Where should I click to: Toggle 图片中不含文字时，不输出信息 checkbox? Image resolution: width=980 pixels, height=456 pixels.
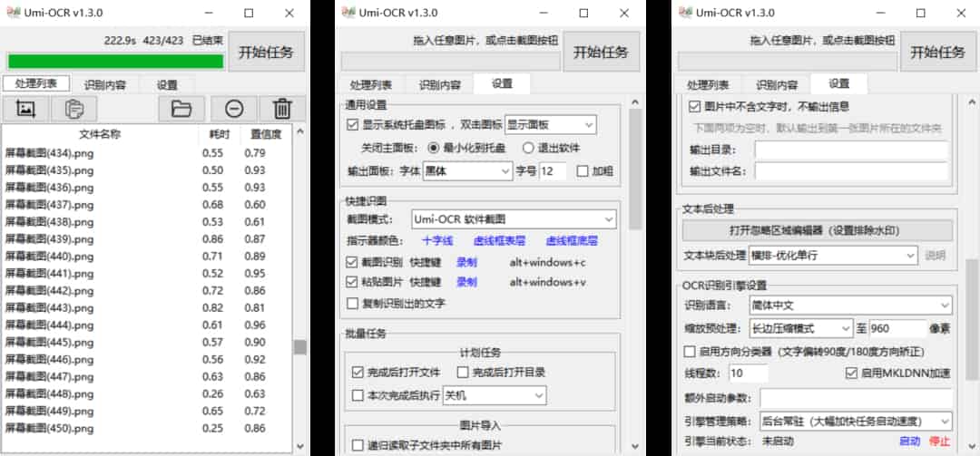(x=694, y=107)
